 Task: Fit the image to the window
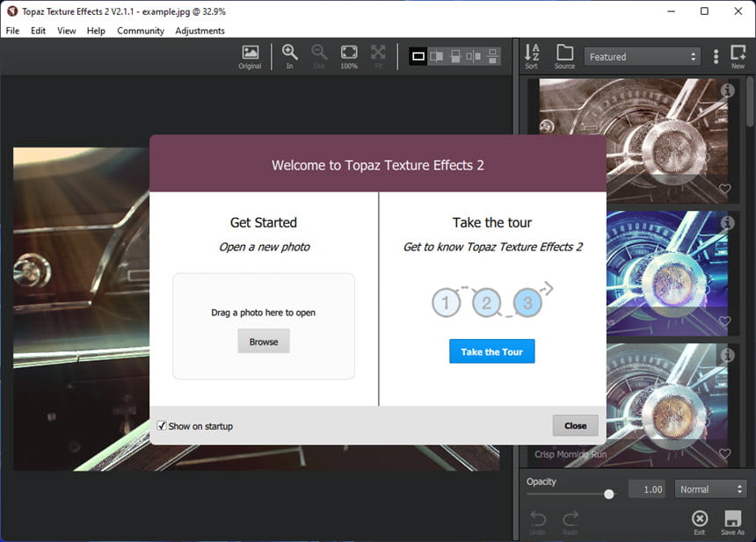point(378,57)
